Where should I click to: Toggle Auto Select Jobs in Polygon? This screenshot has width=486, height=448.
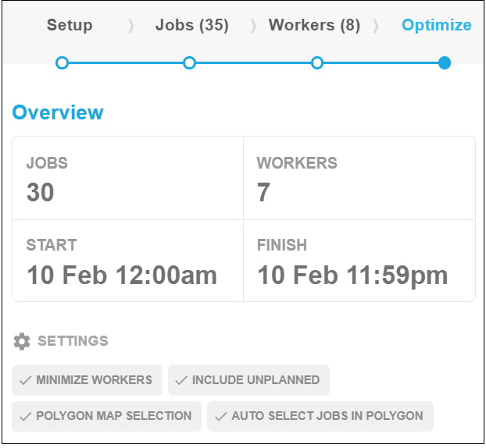tap(320, 416)
